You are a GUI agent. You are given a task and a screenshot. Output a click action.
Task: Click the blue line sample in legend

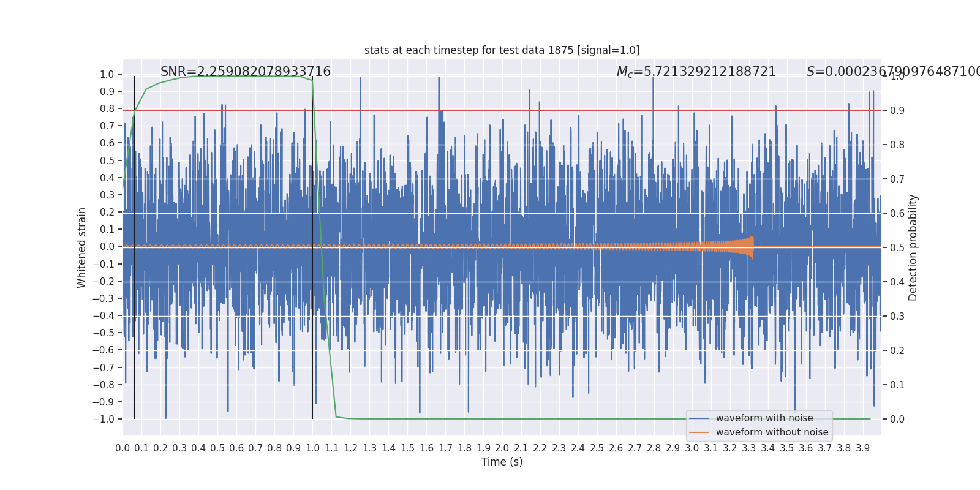coord(699,418)
